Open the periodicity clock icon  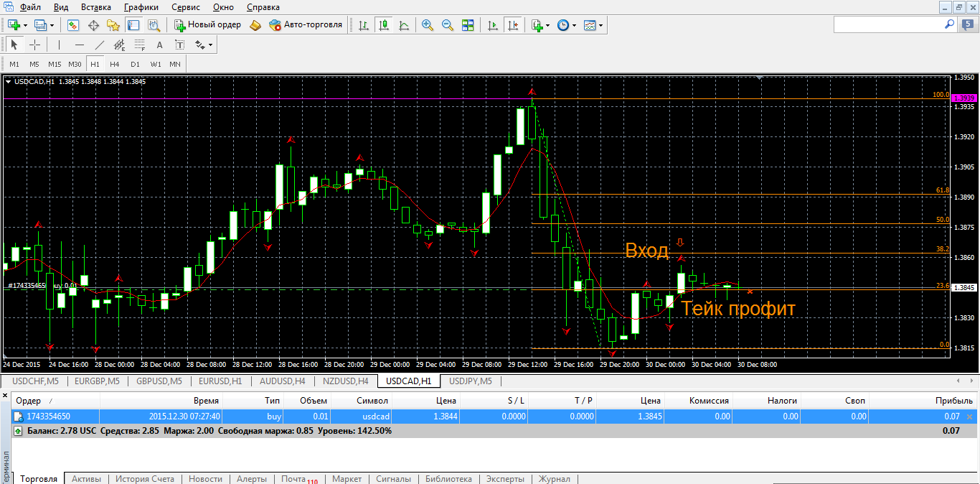click(563, 25)
